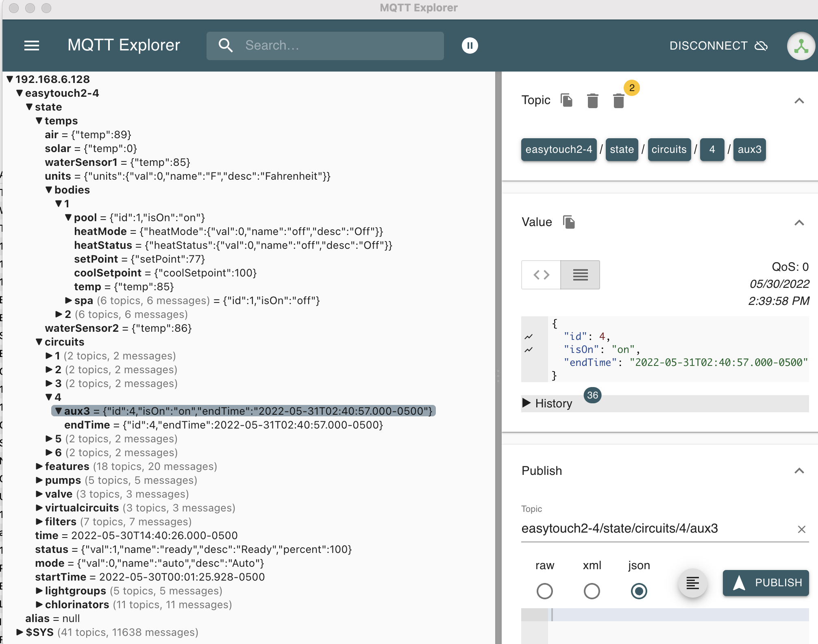Select the json payload format
Viewport: 818px width, 644px height.
639,591
